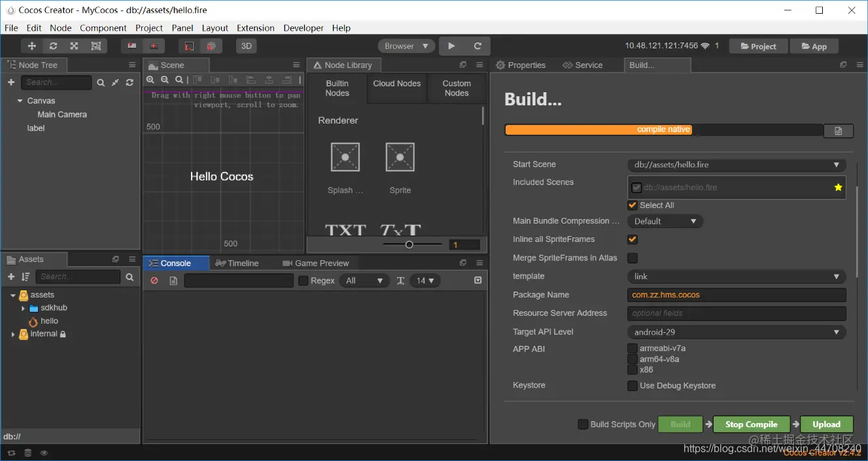Select the Builtin Nodes tab
The height and width of the screenshot is (461, 868).
point(338,88)
